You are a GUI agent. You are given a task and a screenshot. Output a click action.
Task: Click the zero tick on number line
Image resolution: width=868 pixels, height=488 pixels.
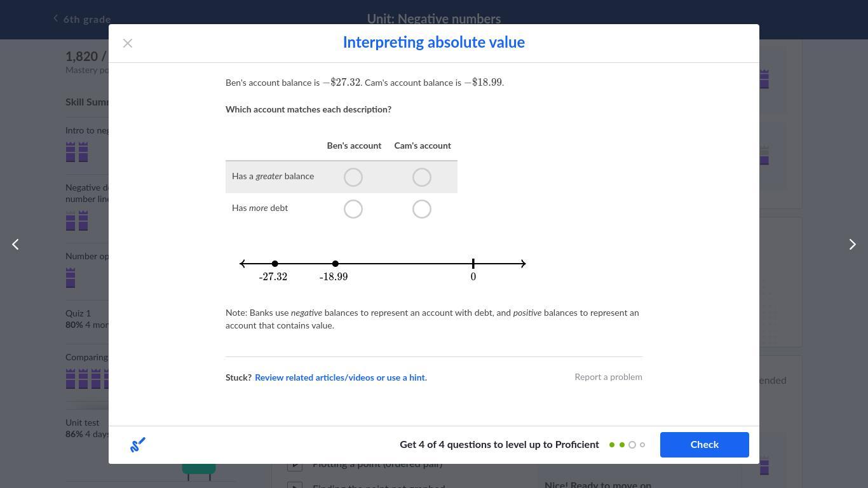(x=473, y=264)
